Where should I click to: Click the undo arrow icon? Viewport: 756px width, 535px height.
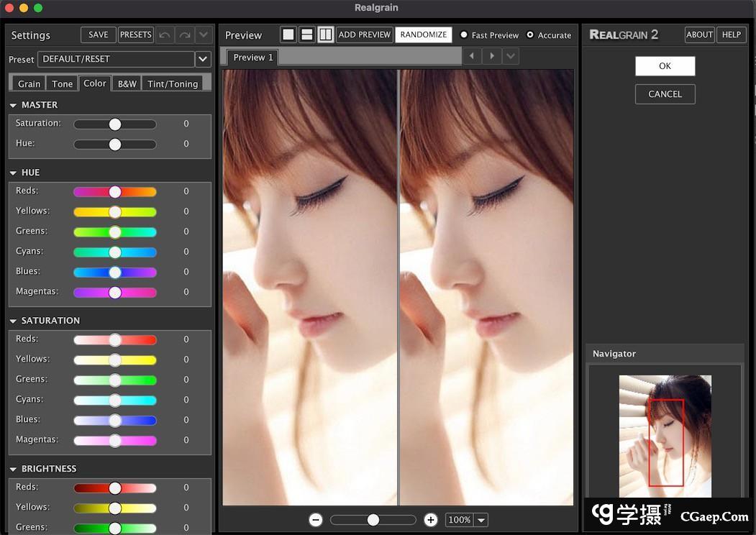165,35
